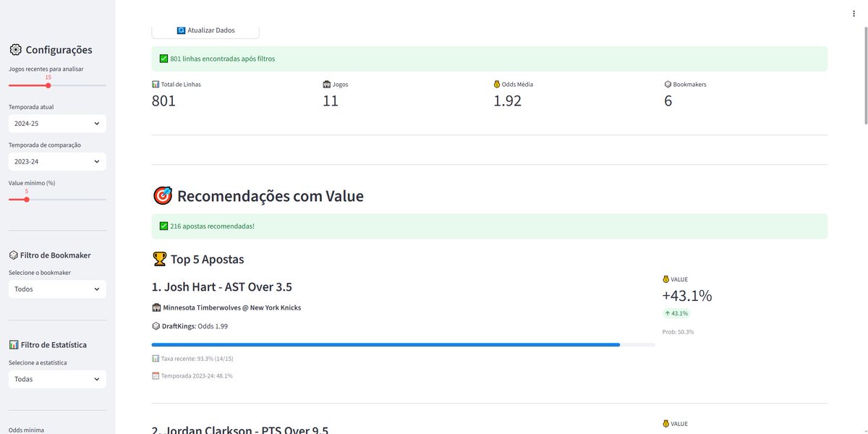868x434 pixels.
Task: Select the Total de Linhas value 801
Action: [x=164, y=101]
